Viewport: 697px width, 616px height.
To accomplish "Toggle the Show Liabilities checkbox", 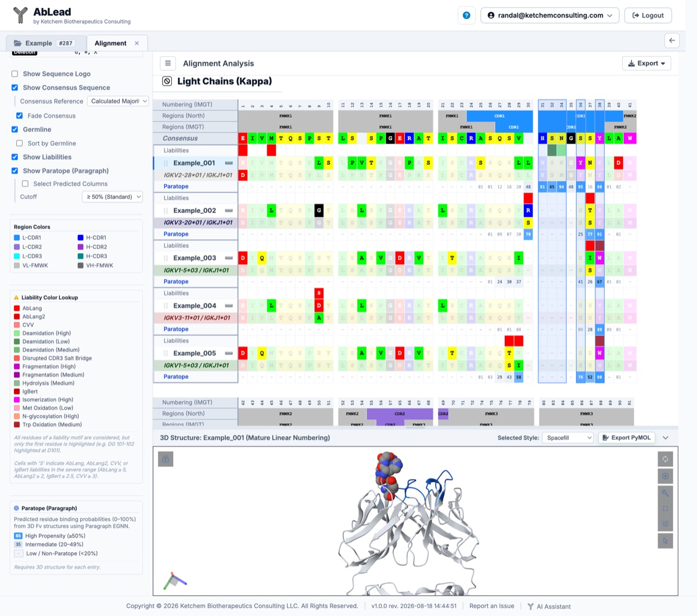I will pyautogui.click(x=15, y=157).
